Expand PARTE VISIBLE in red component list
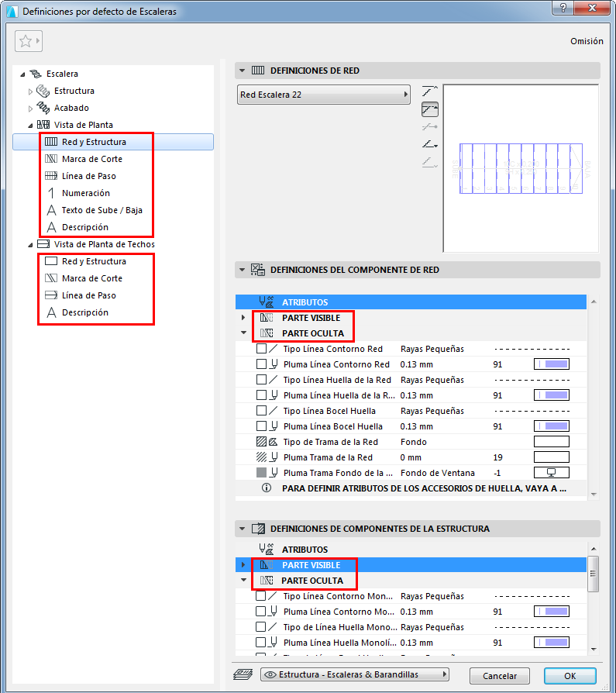This screenshot has width=616, height=693. [243, 318]
